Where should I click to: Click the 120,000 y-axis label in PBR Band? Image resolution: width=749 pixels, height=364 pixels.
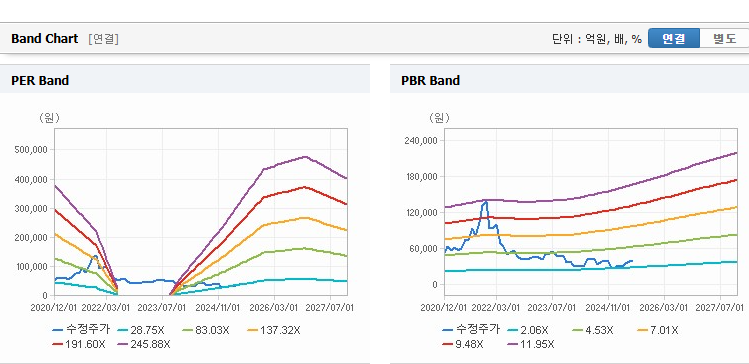click(x=422, y=213)
